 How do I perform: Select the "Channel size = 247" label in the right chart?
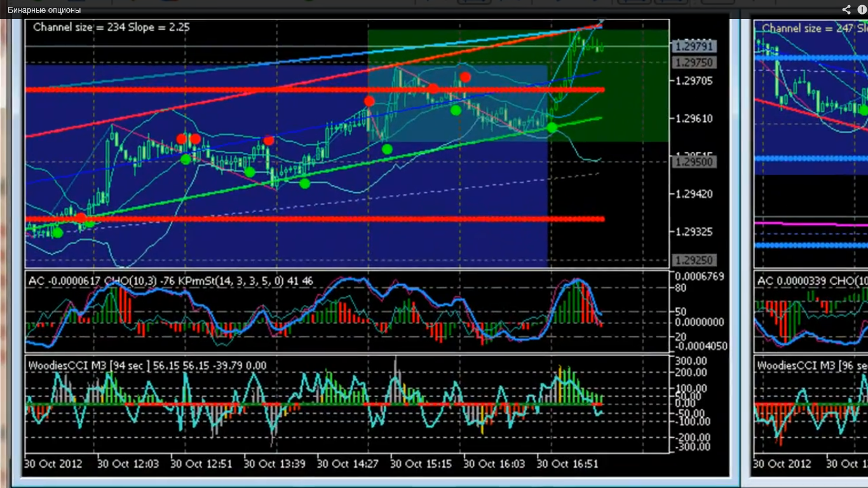(x=808, y=29)
